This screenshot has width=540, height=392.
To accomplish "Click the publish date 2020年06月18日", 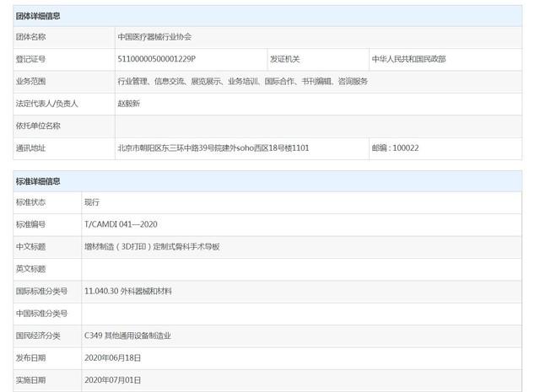I will (x=112, y=357).
